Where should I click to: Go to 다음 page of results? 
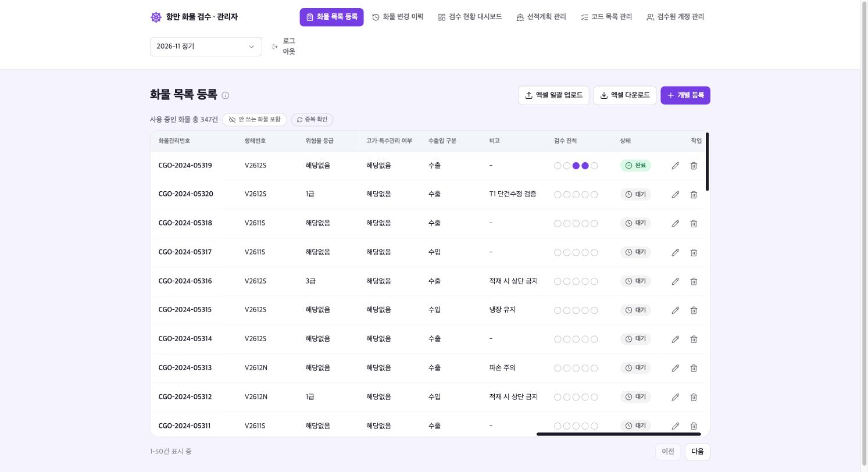coord(698,452)
